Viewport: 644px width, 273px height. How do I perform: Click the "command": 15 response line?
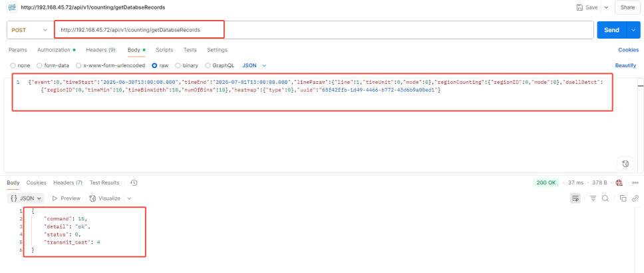66,218
